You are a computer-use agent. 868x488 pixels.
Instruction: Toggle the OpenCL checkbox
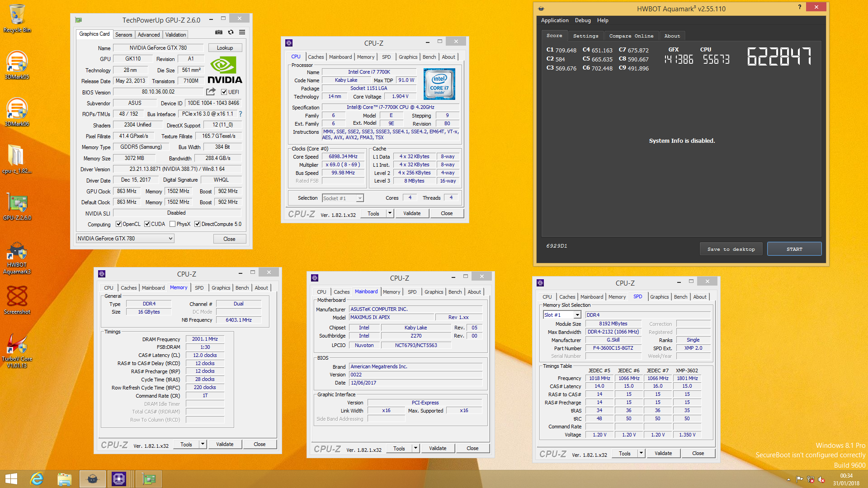click(x=118, y=224)
